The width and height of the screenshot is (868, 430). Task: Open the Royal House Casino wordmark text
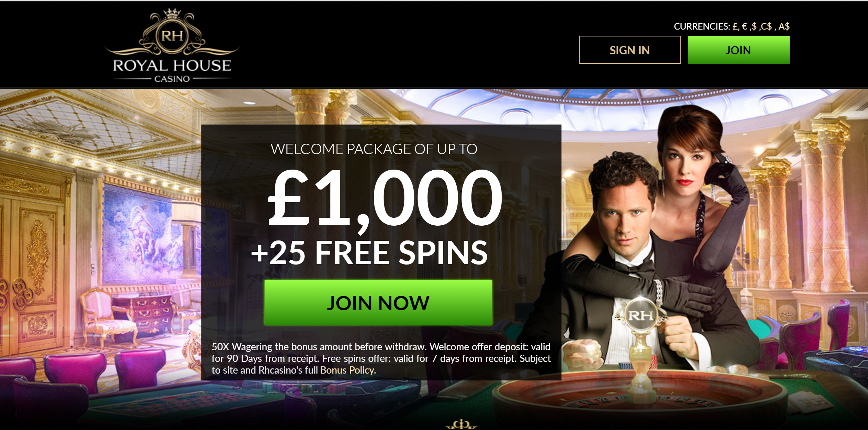(x=172, y=70)
